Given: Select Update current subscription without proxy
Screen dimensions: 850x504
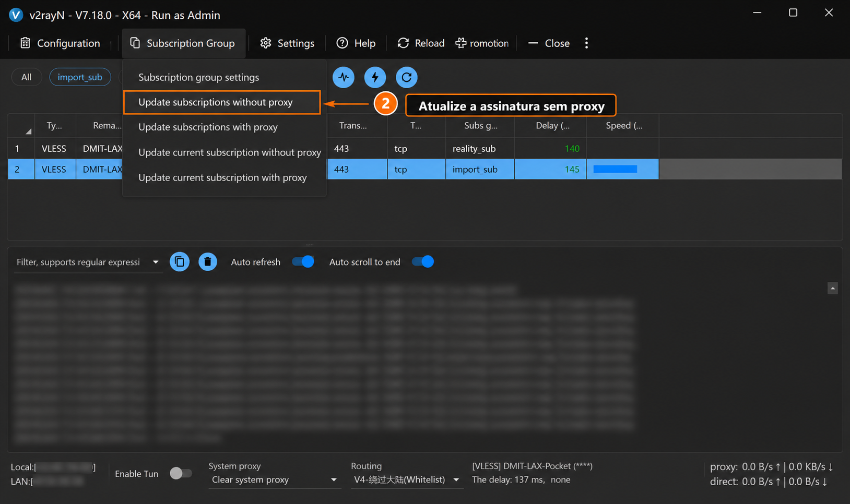Looking at the screenshot, I should (x=225, y=152).
